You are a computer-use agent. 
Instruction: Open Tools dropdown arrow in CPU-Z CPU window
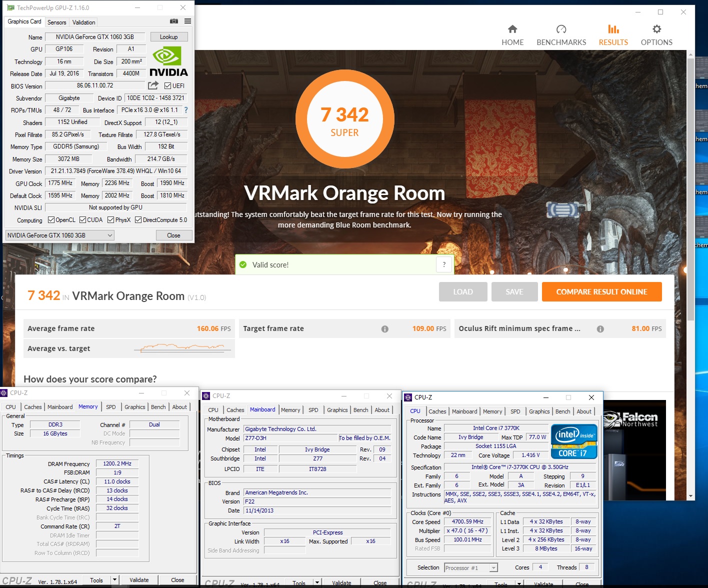point(519,584)
